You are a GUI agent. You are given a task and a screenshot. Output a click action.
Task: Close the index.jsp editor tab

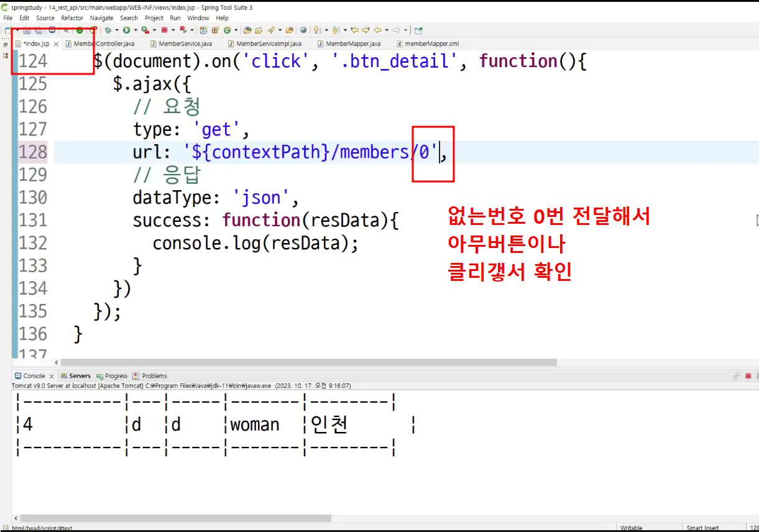point(56,44)
